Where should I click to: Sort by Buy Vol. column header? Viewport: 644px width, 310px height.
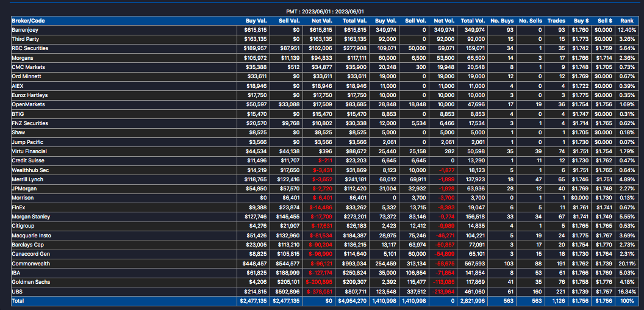pos(385,21)
